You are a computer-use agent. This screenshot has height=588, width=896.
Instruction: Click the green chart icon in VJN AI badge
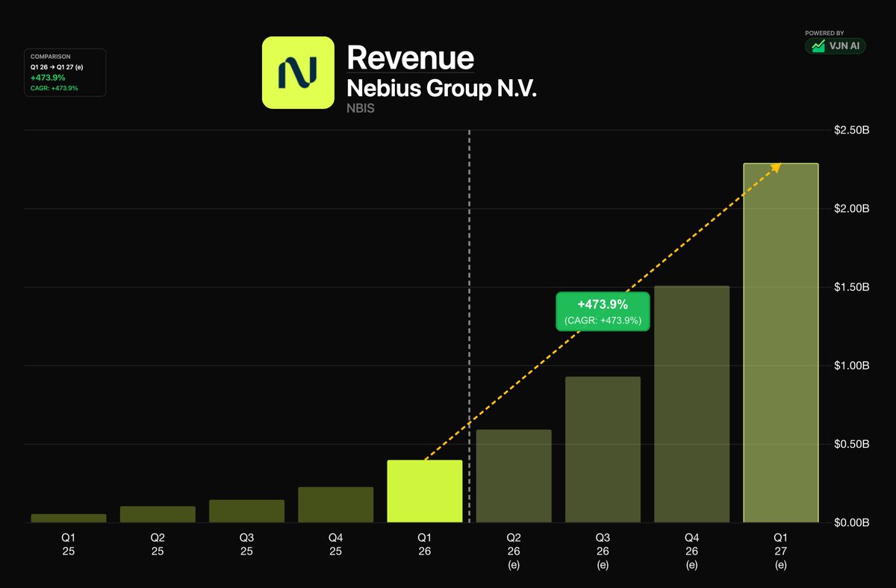point(818,46)
